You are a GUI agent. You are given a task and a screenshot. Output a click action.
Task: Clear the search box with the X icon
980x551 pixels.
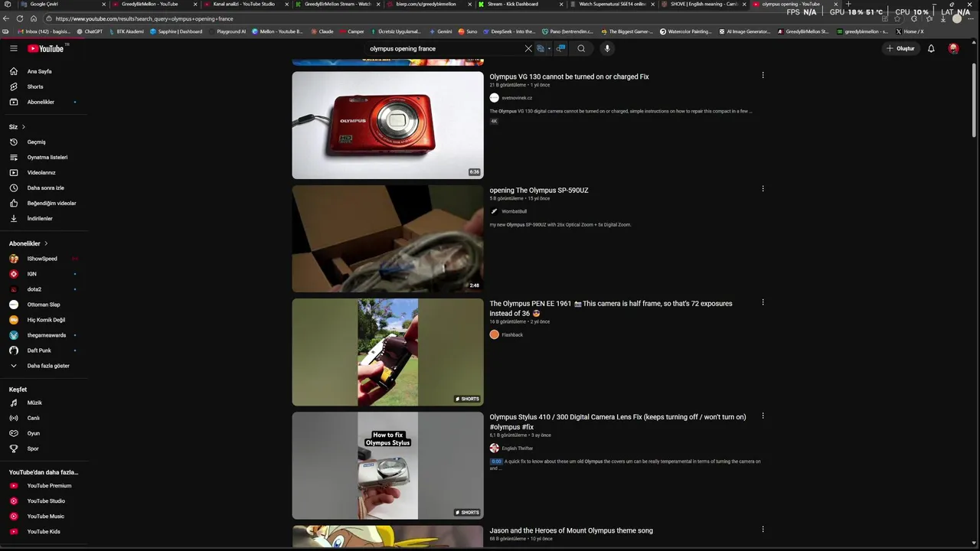(528, 48)
